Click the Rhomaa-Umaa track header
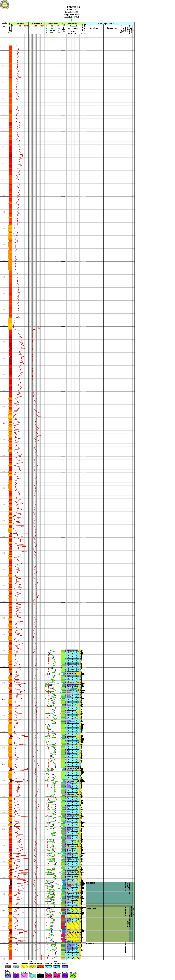Viewport: 175px width, 980px height. pyautogui.click(x=73, y=24)
